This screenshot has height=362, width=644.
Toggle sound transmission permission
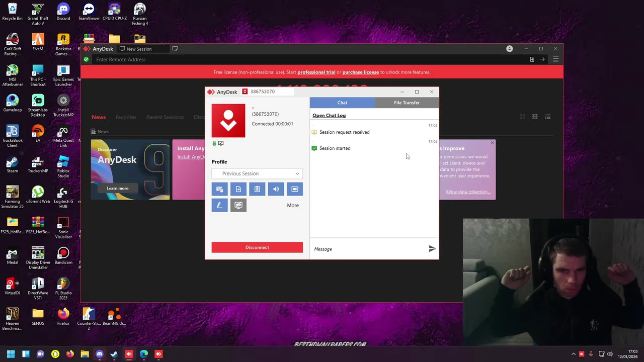click(x=276, y=189)
